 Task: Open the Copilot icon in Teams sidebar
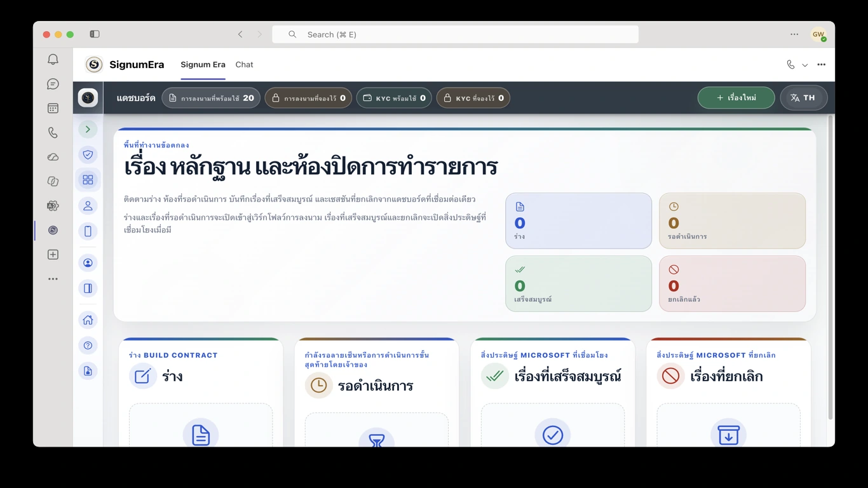[53, 181]
